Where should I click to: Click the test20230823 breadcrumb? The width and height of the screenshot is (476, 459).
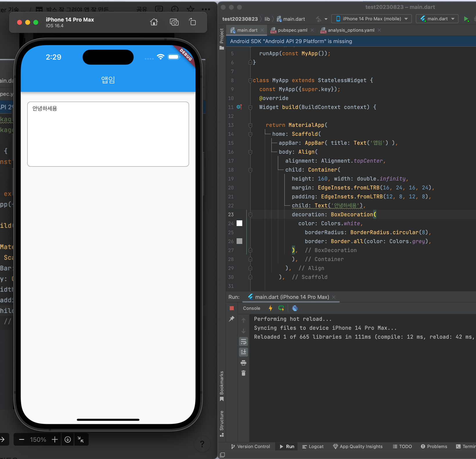pos(240,19)
